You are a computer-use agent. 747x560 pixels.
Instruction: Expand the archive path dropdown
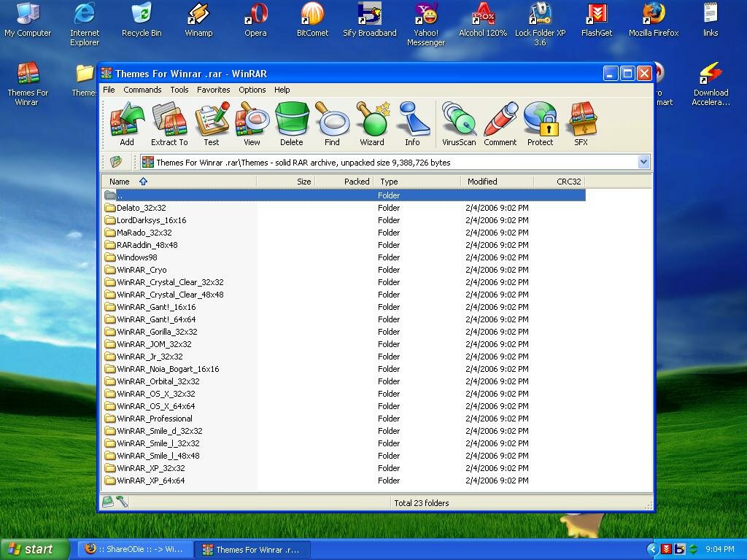(643, 163)
